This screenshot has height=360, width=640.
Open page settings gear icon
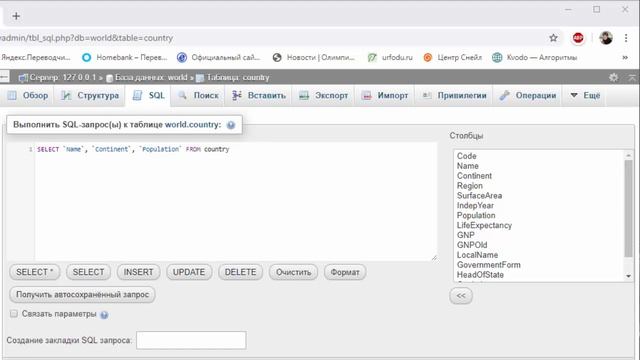click(x=613, y=78)
